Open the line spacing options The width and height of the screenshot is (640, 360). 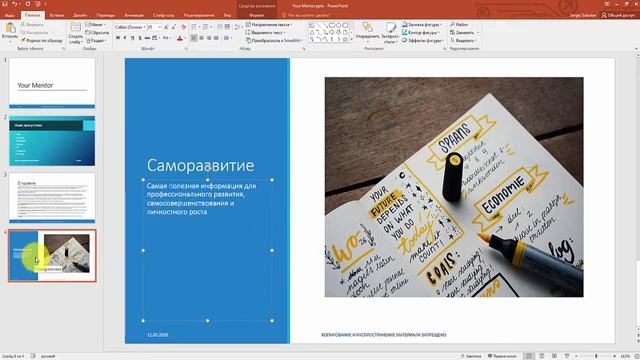click(x=238, y=27)
